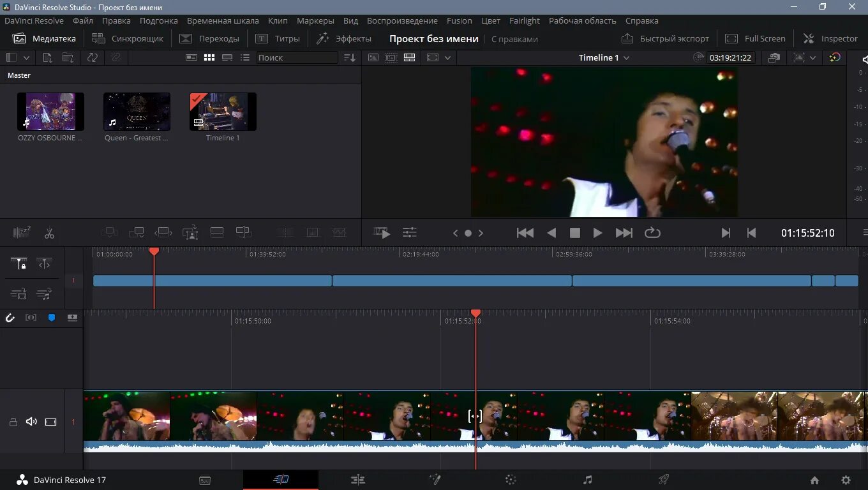Open the Fast Review playback icon
The height and width of the screenshot is (490, 868).
tap(382, 233)
